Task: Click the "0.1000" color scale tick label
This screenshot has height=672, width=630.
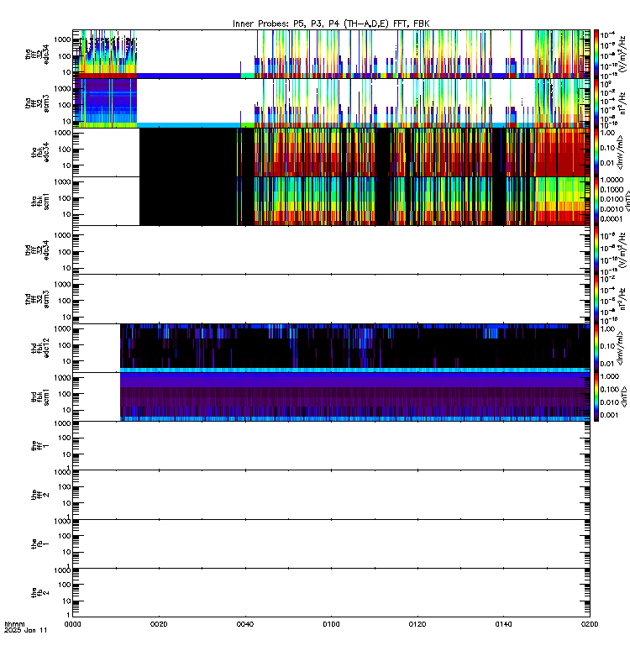Action: 612,190
